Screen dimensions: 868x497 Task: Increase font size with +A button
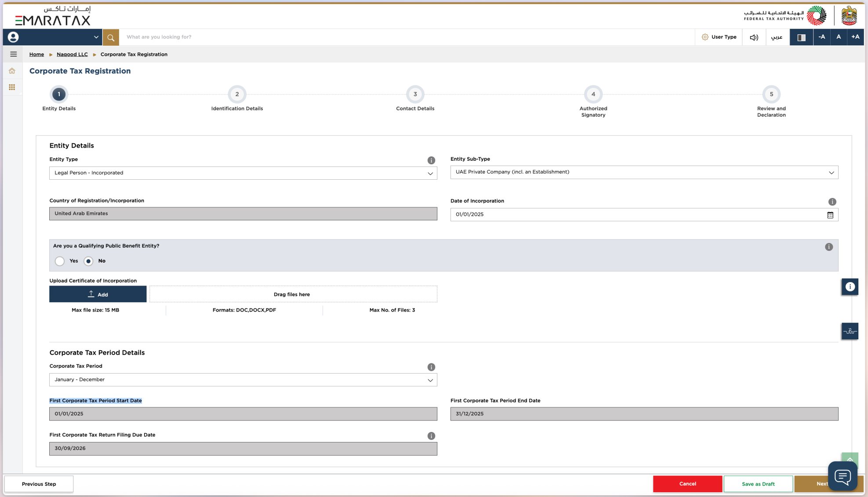click(x=855, y=37)
